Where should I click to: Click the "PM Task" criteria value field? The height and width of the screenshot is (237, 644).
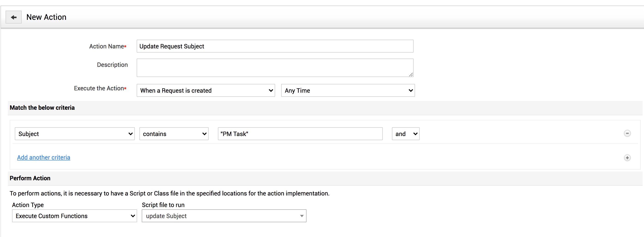pyautogui.click(x=300, y=134)
